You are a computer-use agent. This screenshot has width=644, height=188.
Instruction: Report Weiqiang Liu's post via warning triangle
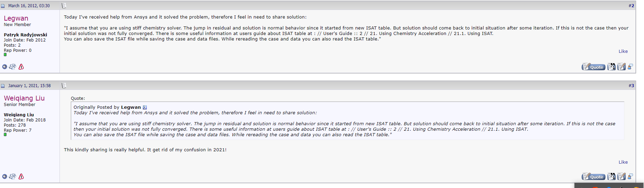click(21, 176)
